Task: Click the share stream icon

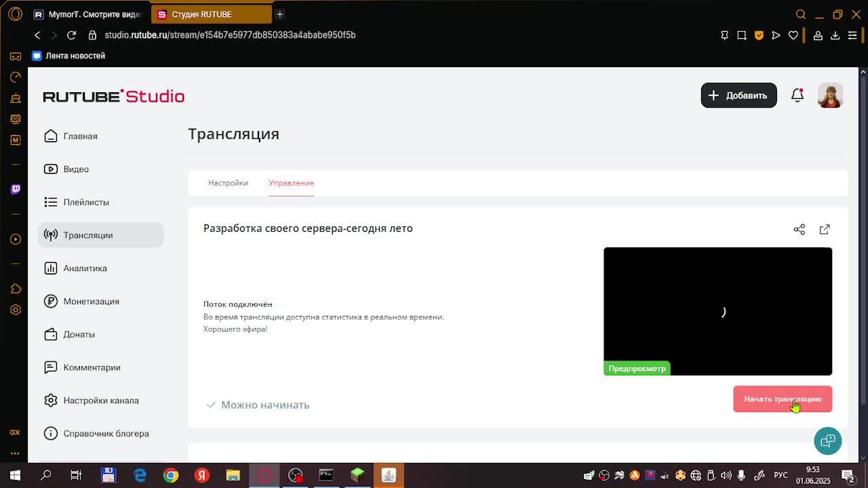Action: point(800,230)
